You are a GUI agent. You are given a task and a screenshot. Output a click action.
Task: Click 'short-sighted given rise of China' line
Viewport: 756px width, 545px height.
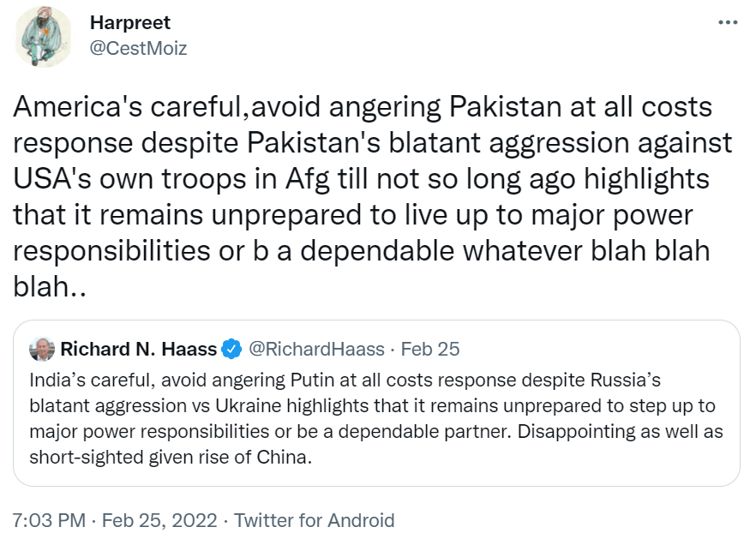pos(169,457)
